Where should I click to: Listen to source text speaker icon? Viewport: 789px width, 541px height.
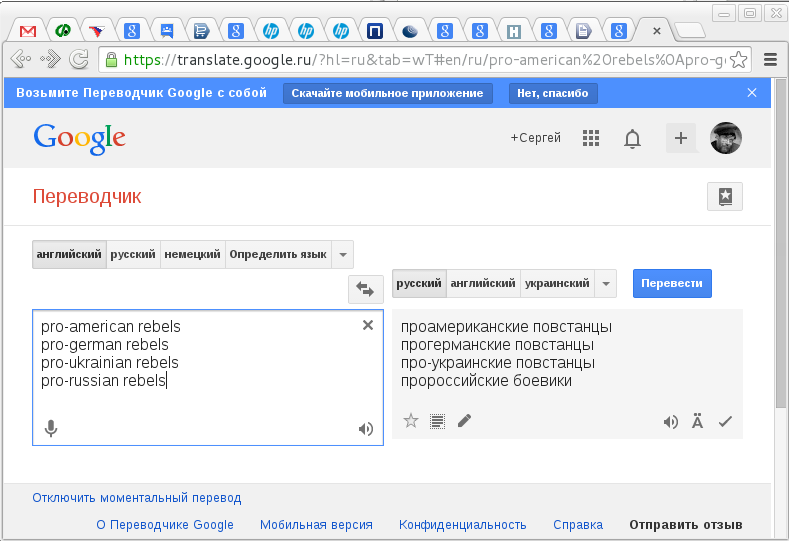click(x=366, y=429)
